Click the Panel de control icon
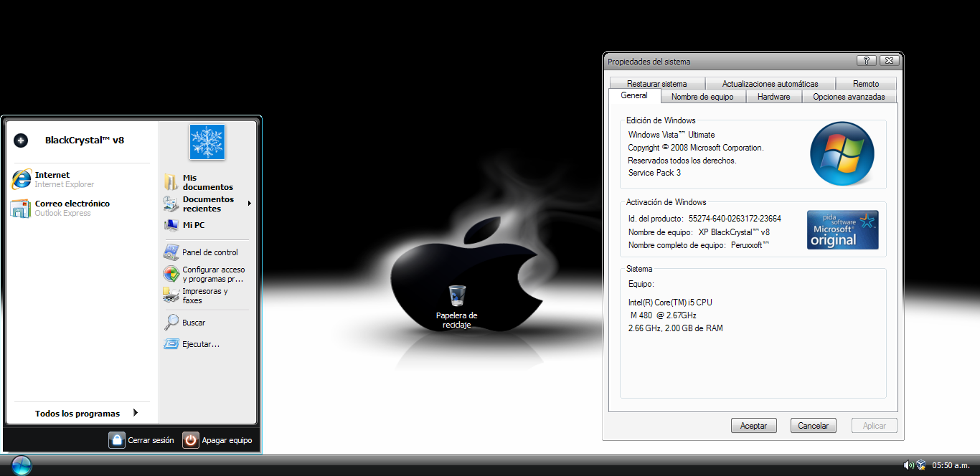Screen dimensions: 980x476 click(171, 252)
